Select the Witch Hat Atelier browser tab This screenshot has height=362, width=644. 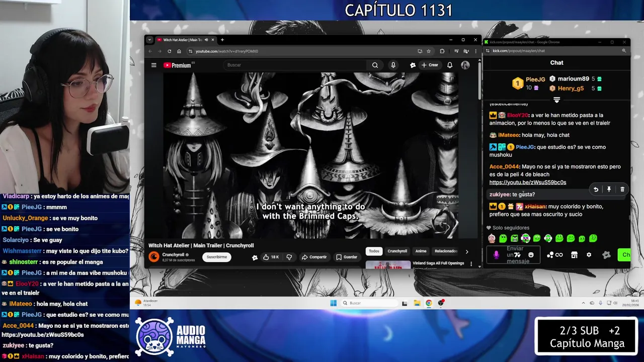click(x=182, y=40)
